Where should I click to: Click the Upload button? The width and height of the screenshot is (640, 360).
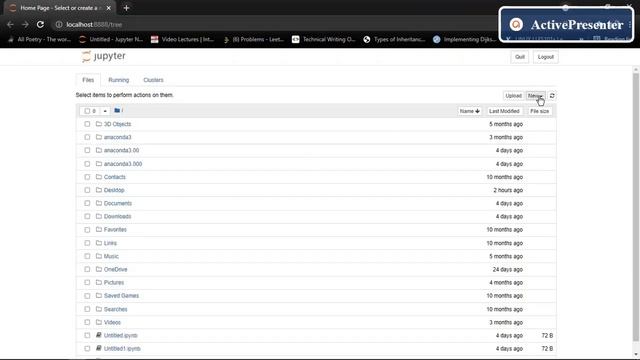click(x=513, y=96)
